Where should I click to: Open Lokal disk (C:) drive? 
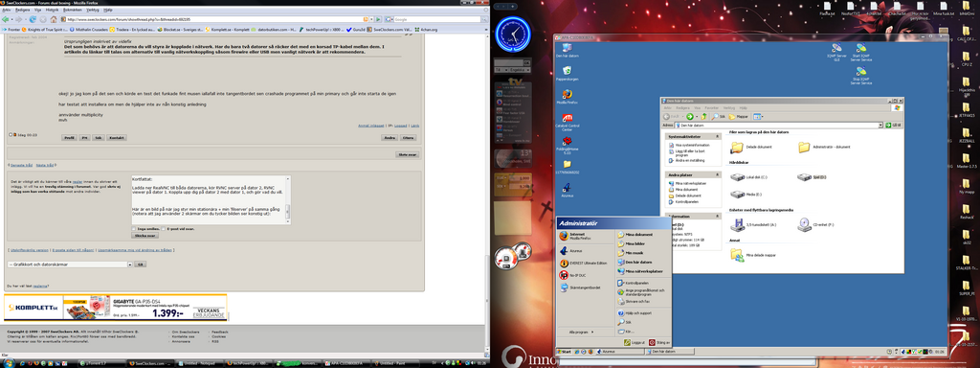tap(748, 177)
